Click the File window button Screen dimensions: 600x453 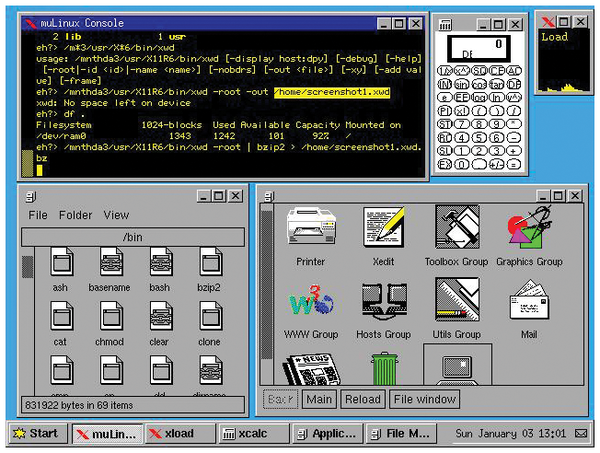[x=425, y=399]
